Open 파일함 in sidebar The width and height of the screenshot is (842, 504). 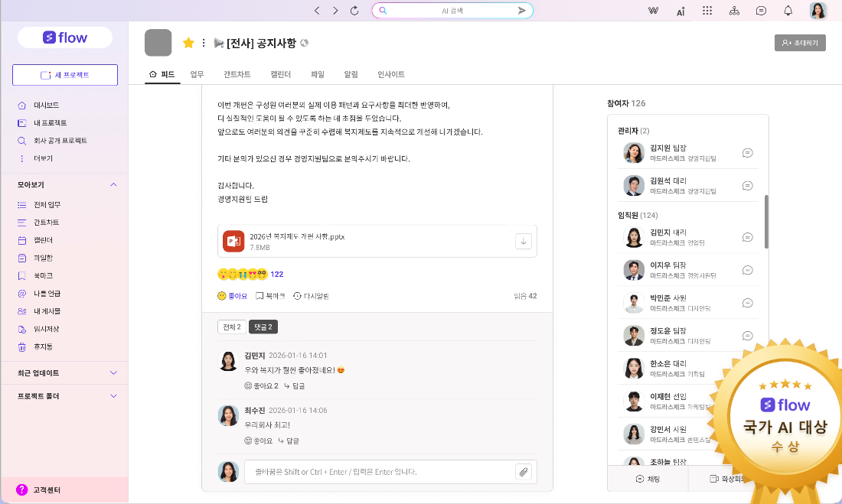43,258
